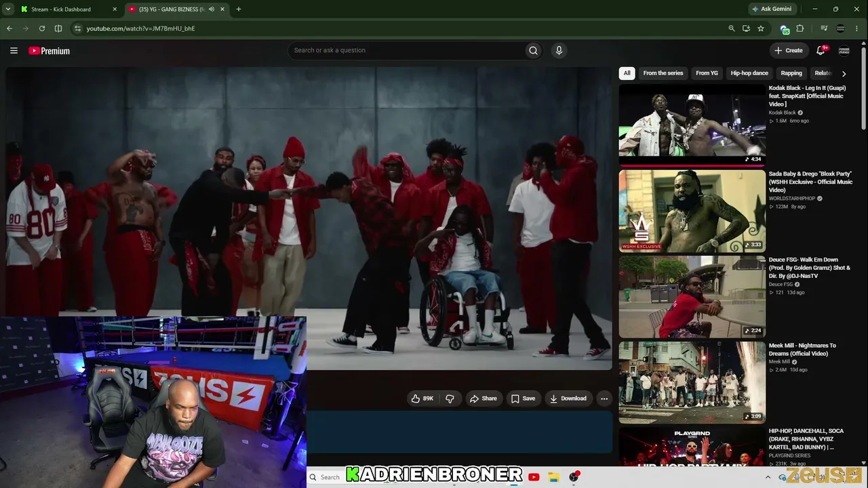Select the From the series chip
This screenshot has height=488, width=868.
point(663,73)
